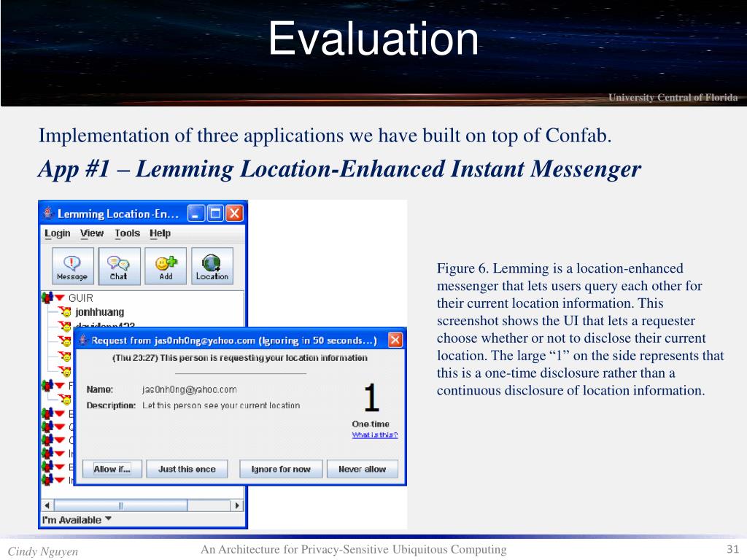Viewport: 747px width, 560px height.
Task: Click the Never allow button
Action: (x=362, y=469)
